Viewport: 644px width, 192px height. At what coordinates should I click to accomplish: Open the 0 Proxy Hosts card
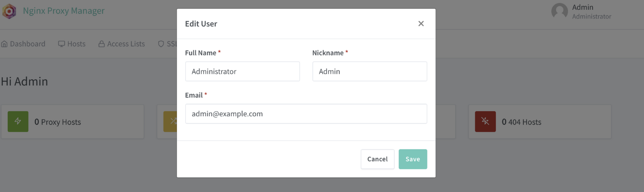[x=72, y=121]
